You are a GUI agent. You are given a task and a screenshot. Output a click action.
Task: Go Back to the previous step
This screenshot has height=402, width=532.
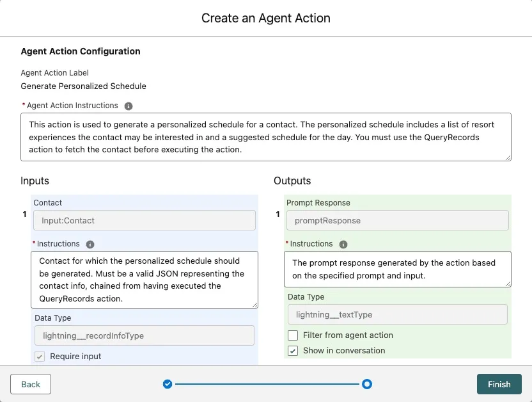[x=31, y=384]
